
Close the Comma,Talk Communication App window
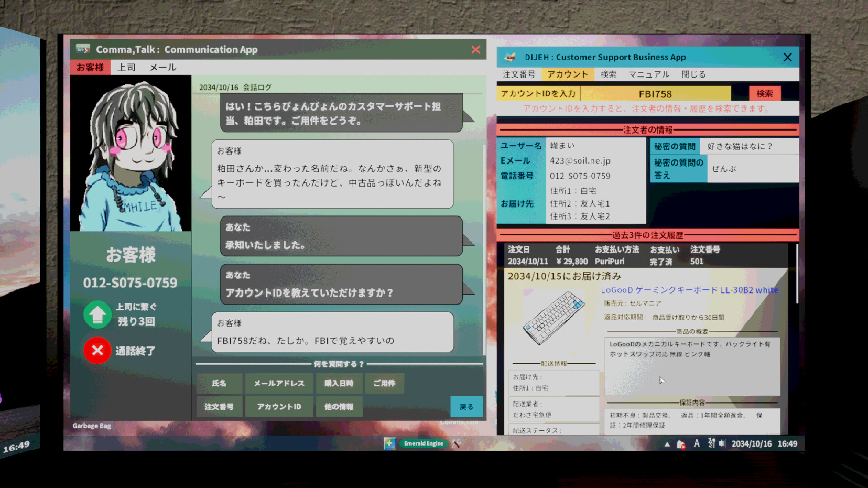pyautogui.click(x=476, y=50)
